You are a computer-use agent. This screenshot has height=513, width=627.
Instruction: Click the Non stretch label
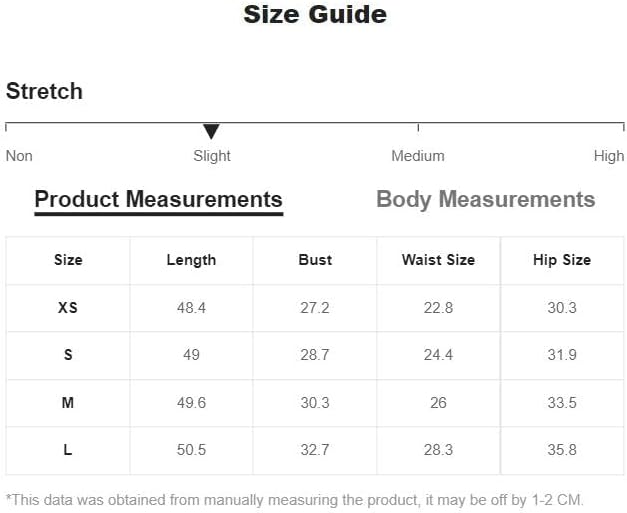point(19,156)
